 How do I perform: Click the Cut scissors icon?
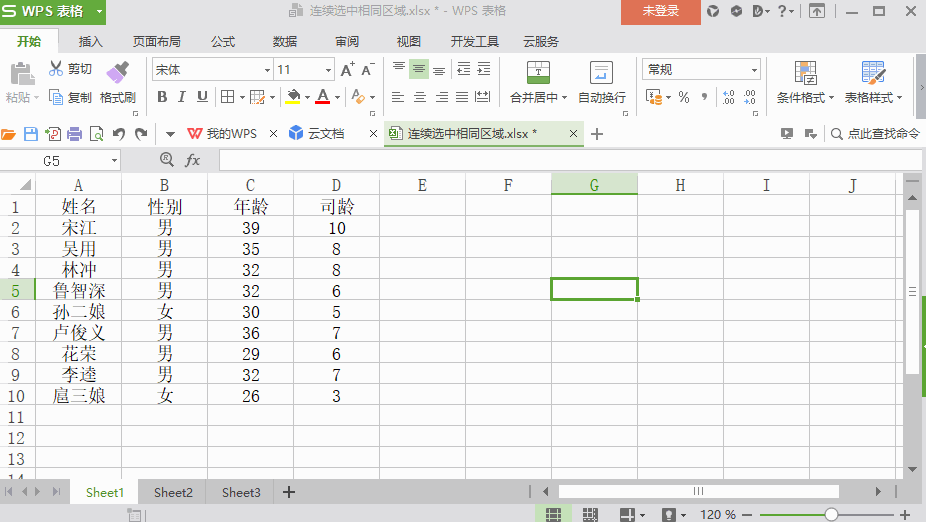[56, 68]
